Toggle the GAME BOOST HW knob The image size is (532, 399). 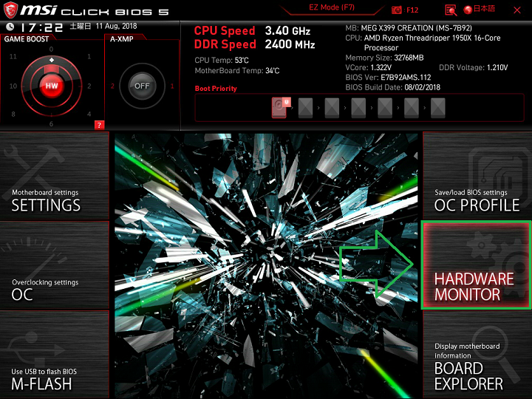52,86
